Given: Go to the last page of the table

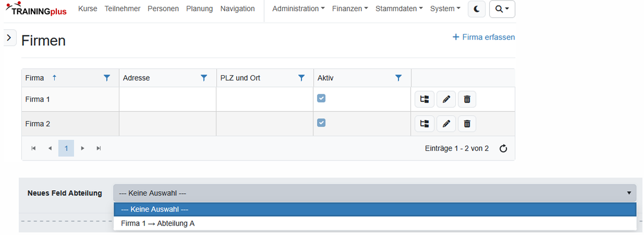Looking at the screenshot, I should [99, 149].
